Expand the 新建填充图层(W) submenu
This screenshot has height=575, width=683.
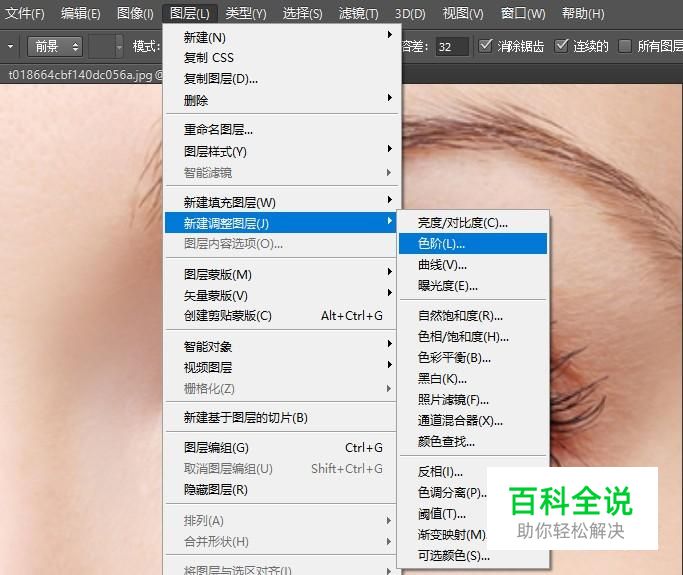tap(281, 202)
